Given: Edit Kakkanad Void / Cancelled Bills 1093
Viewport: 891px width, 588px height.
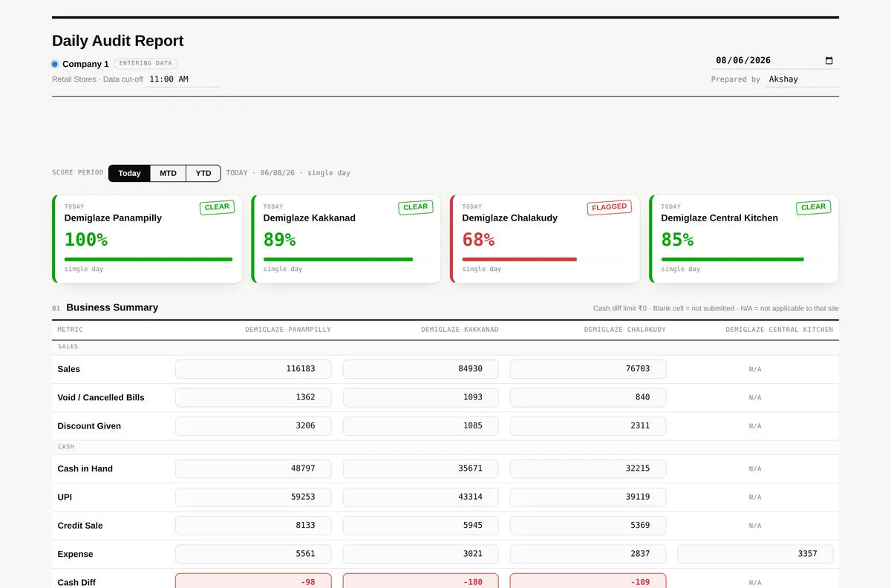Looking at the screenshot, I should pyautogui.click(x=420, y=397).
